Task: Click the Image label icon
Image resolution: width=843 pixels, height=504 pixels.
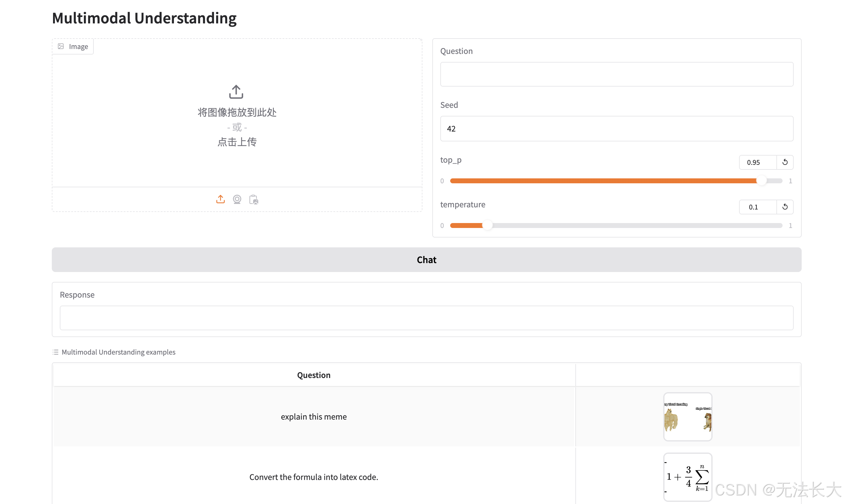Action: point(61,47)
